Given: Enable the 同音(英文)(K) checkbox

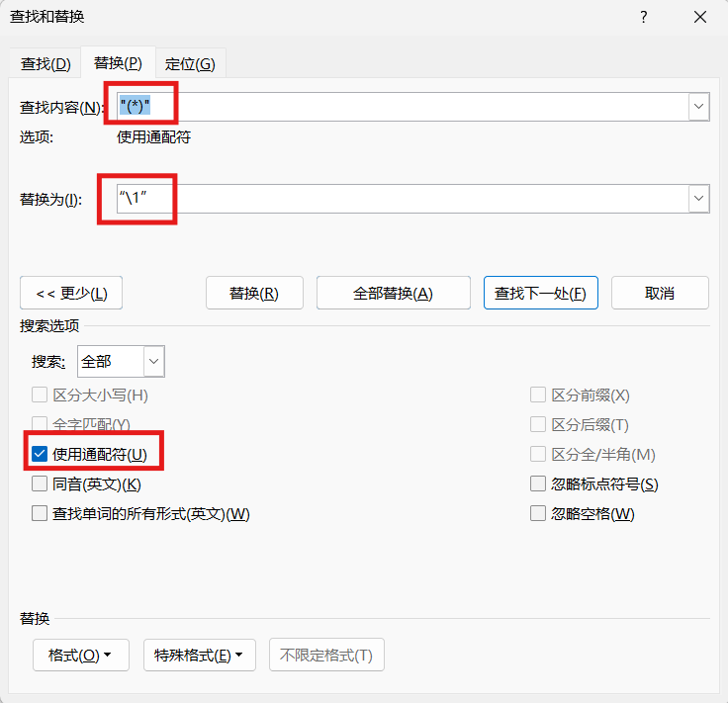Looking at the screenshot, I should [x=40, y=484].
